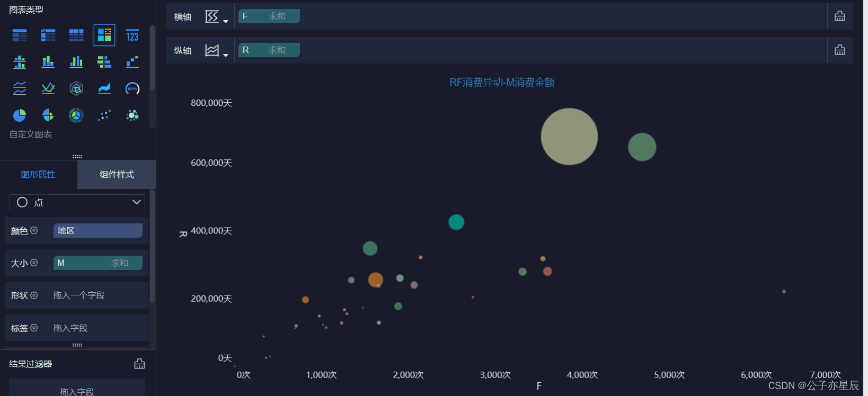Click the 结果过滤器 heading
This screenshot has height=396, width=868.
click(x=30, y=364)
